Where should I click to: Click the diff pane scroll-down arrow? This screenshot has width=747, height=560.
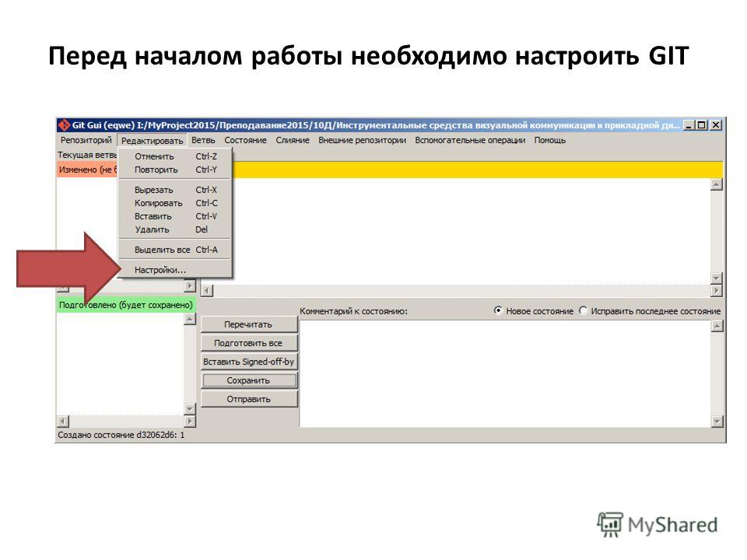coord(717,278)
